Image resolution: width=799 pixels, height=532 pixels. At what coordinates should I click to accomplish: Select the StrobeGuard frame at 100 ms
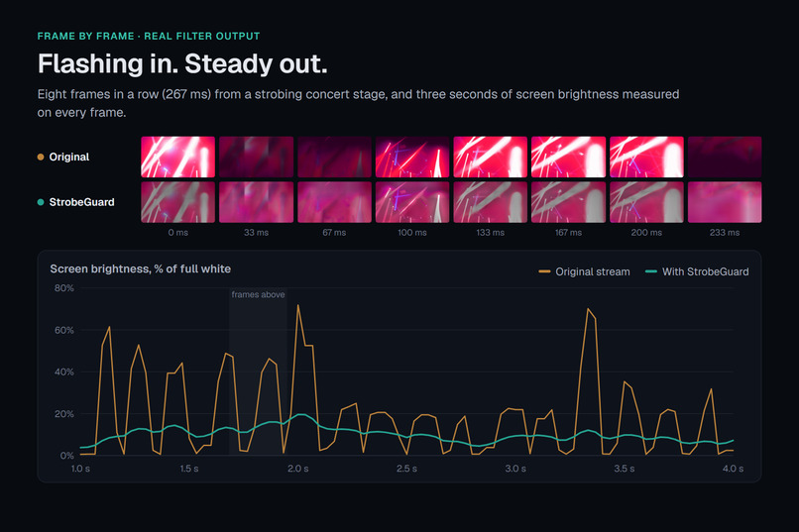[x=412, y=202]
